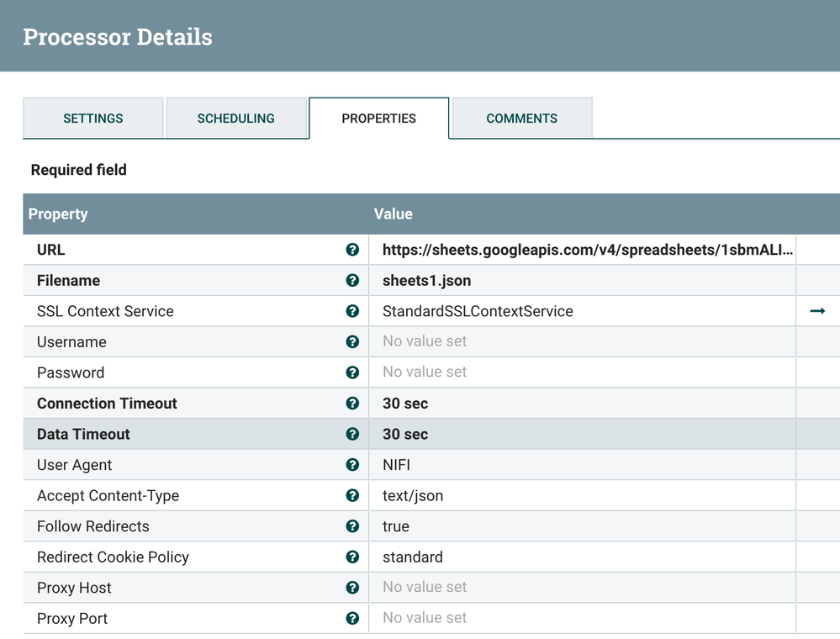Open the Follow Redirects true value
Viewport: 840px width, 639px height.
582,526
